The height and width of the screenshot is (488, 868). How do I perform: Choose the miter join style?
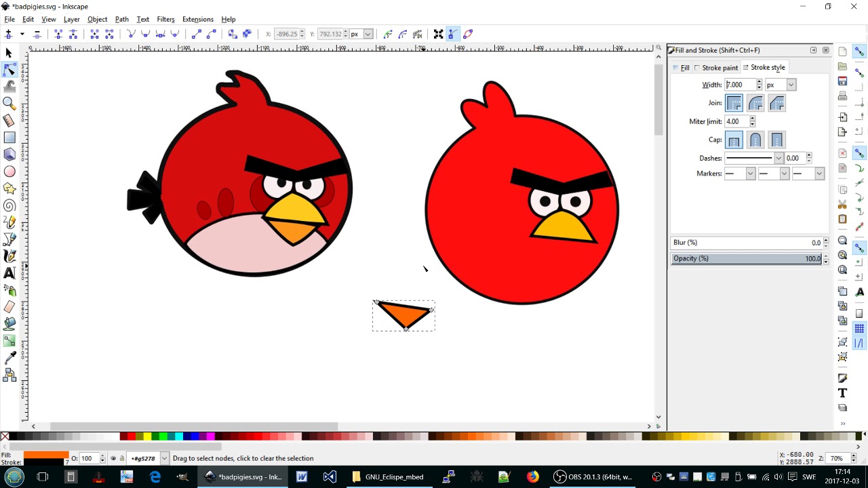tap(734, 103)
